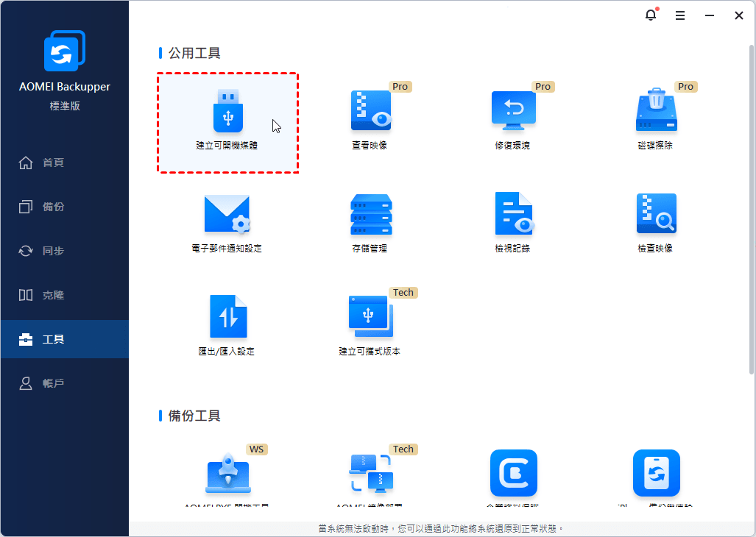Viewport: 756px width, 537px height.
Task: Minimize the AOMEI Backupper window
Action: [x=709, y=16]
